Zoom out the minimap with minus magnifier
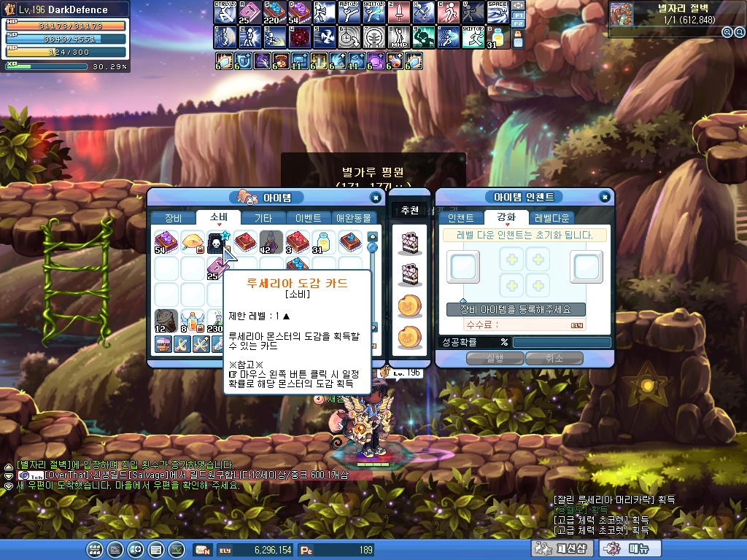This screenshot has height=560, width=747. pos(739,32)
